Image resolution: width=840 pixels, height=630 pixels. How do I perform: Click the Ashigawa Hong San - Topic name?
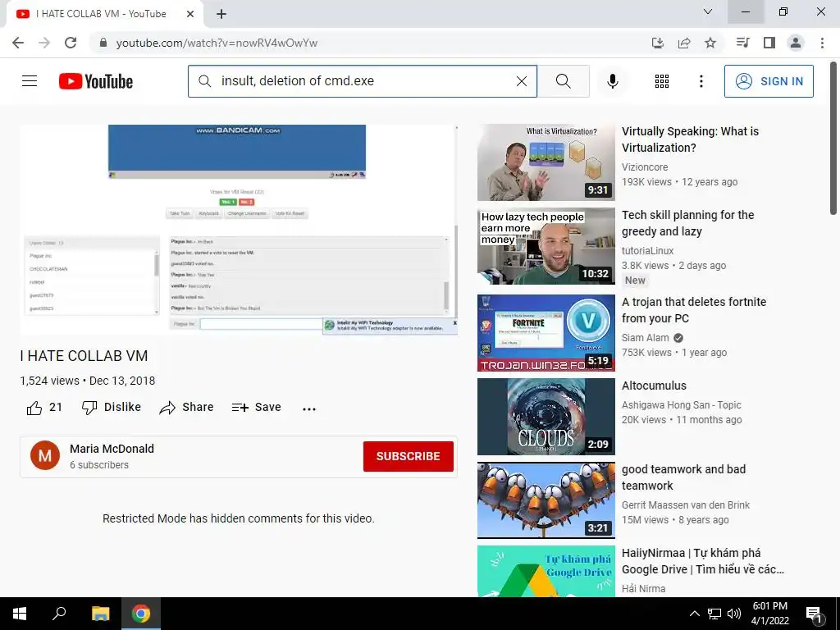(x=682, y=405)
